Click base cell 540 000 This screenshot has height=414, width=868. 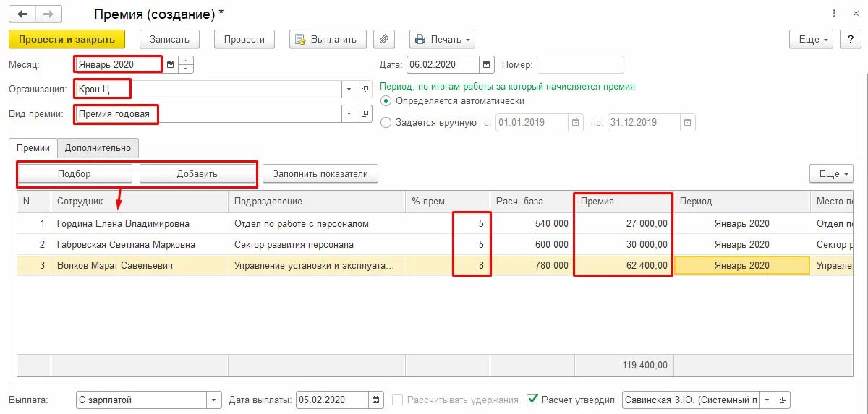pyautogui.click(x=532, y=224)
